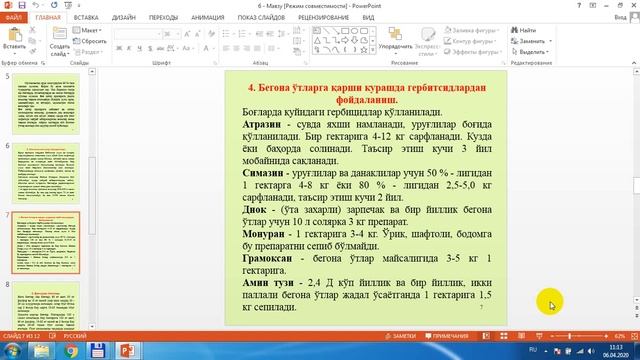Expand the shapes gallery More arrow
This screenshot has width=640, height=360.
[372, 50]
